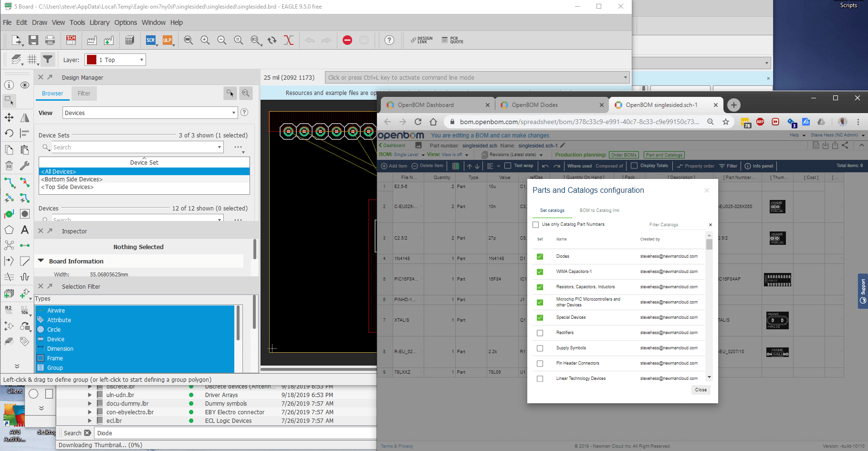868x451 pixels.
Task: Open the Options menu in EAGLE
Action: (x=125, y=22)
